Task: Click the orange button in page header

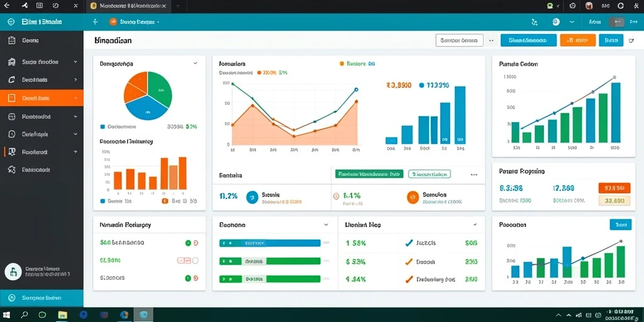Action: (577, 40)
